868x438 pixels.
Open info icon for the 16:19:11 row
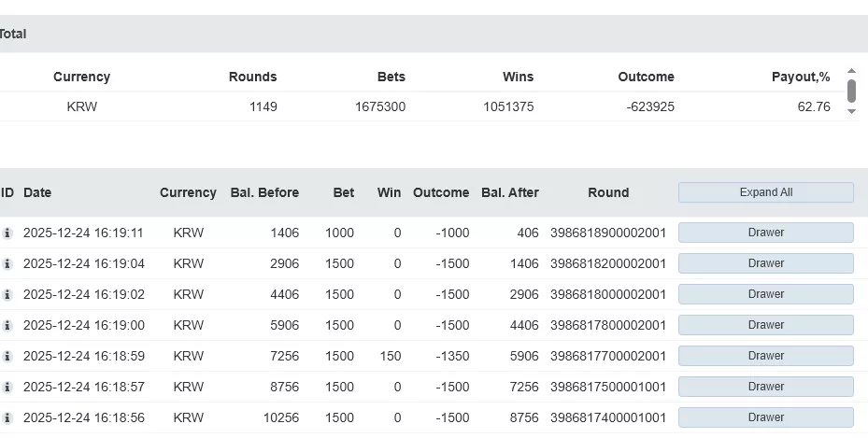[x=7, y=233]
